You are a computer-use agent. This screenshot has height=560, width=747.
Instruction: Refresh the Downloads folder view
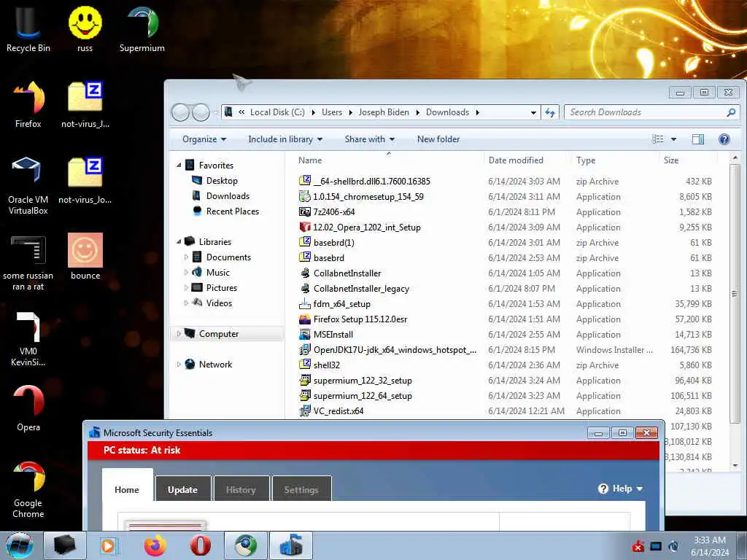click(550, 112)
